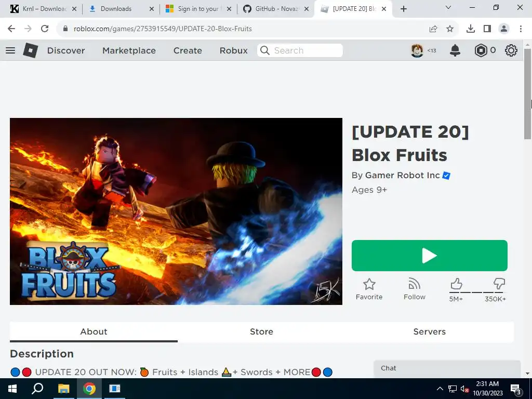
Task: Open the About tab
Action: tap(94, 332)
